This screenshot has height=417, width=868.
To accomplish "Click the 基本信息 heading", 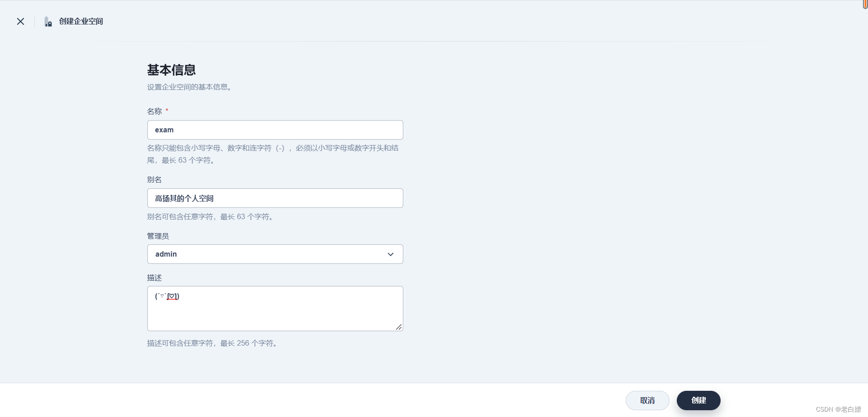I will [x=171, y=70].
